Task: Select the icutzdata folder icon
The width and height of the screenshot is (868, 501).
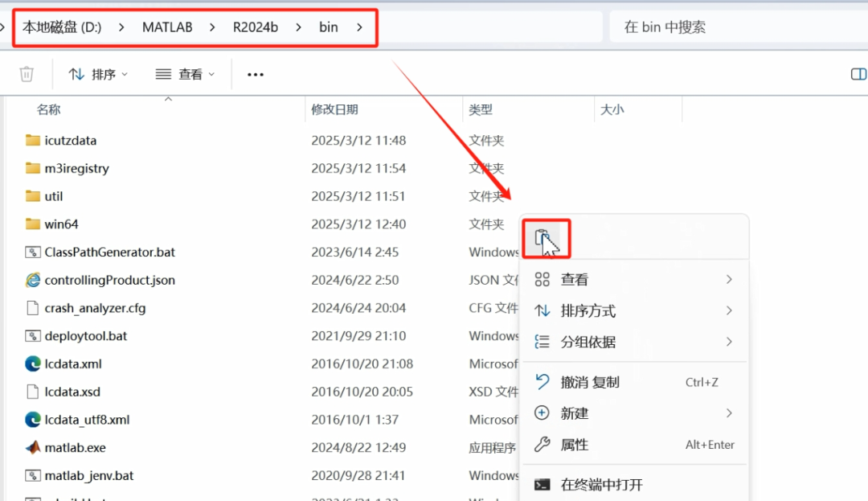Action: tap(33, 140)
